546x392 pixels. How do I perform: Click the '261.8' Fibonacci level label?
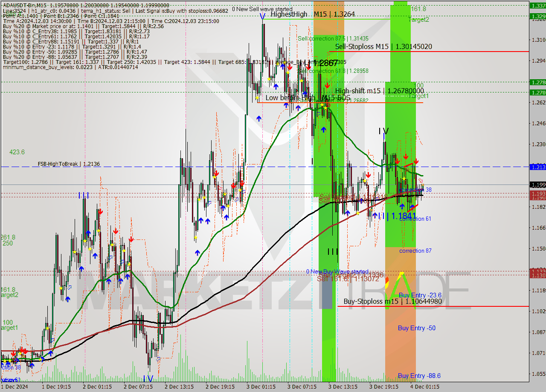(8, 237)
